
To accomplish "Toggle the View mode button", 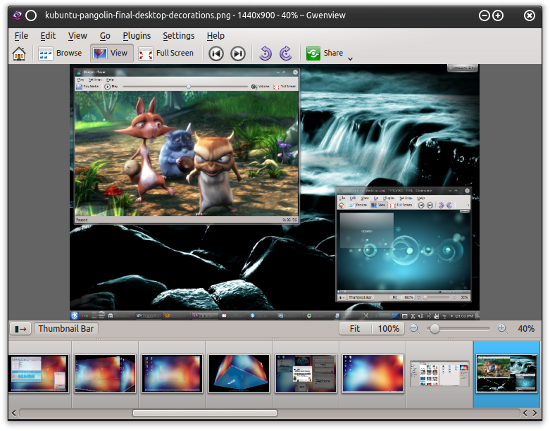I will click(x=112, y=53).
